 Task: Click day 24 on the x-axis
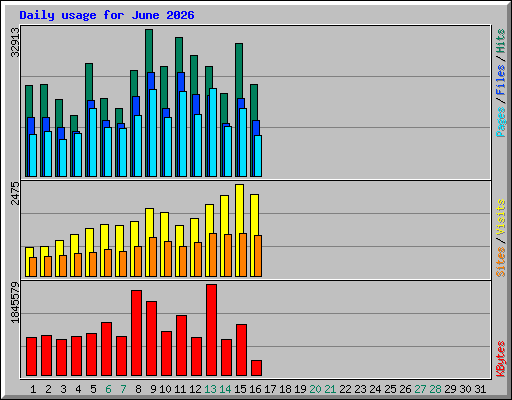tap(375, 389)
